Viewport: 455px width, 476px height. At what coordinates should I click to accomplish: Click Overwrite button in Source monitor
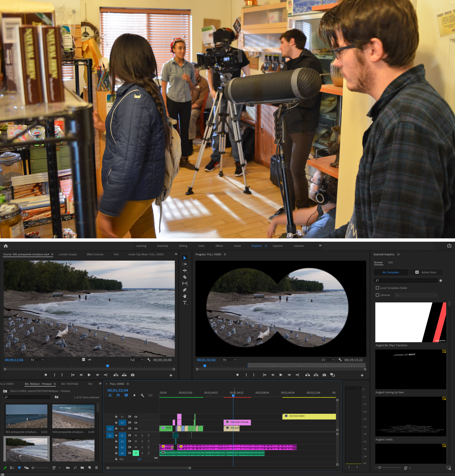click(x=124, y=375)
